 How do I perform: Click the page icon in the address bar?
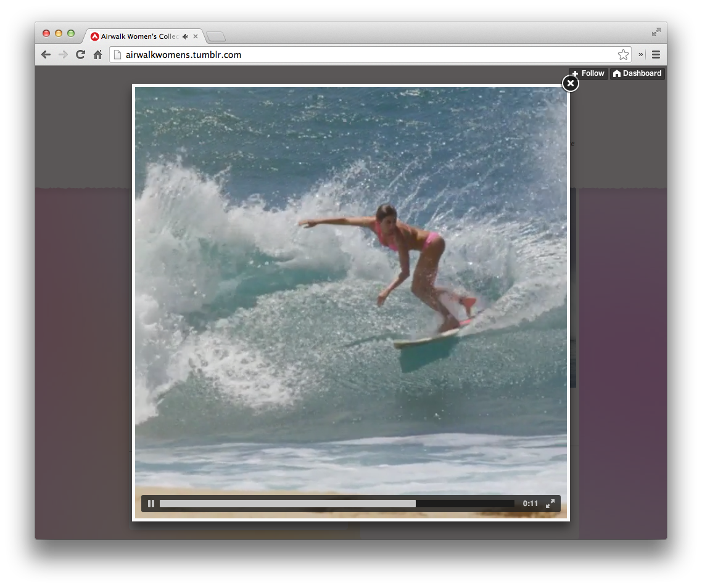click(117, 55)
